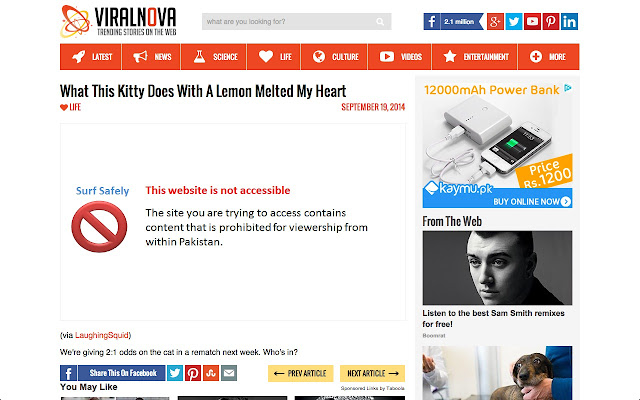Screen dimensions: 640x400
Task: Go to the Next Article
Action: [372, 373]
